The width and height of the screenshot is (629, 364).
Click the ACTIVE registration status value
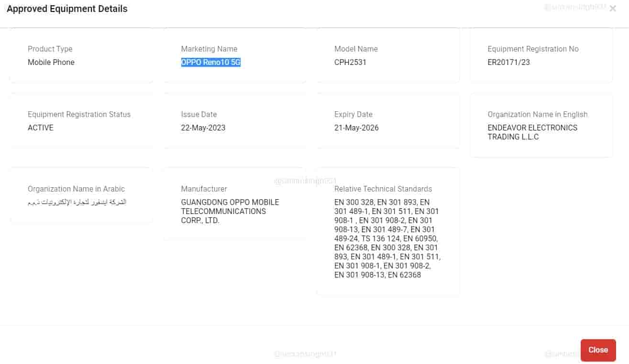point(41,128)
